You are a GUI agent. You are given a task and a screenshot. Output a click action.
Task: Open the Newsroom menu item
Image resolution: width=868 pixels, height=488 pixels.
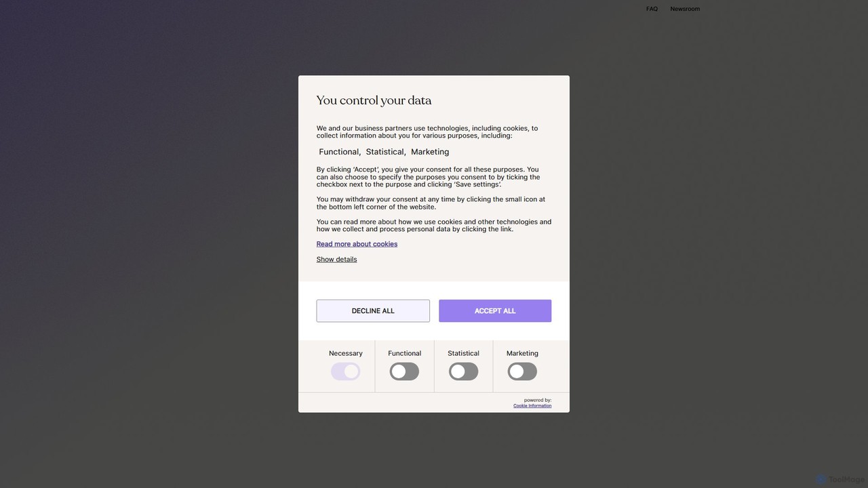pos(685,9)
